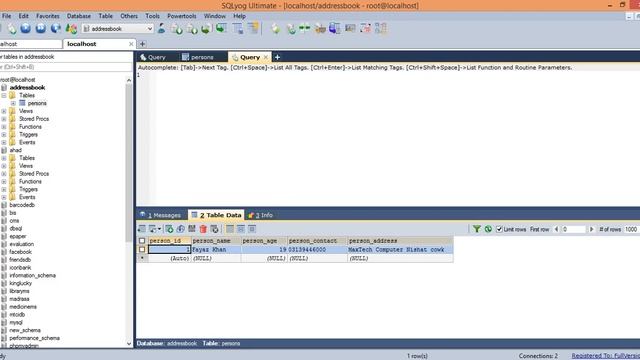Open the export options dropdown arrow in grid toolbar
This screenshot has width=640, height=360.
point(159,229)
